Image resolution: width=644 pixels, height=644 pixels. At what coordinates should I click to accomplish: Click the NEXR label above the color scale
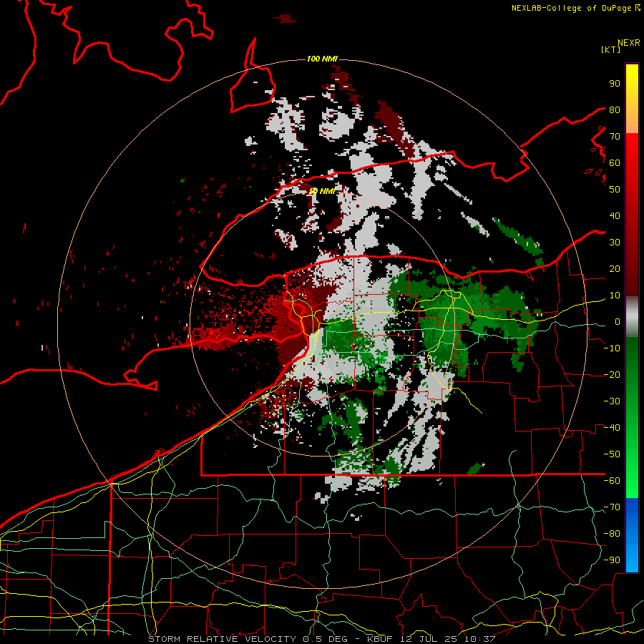[x=628, y=43]
